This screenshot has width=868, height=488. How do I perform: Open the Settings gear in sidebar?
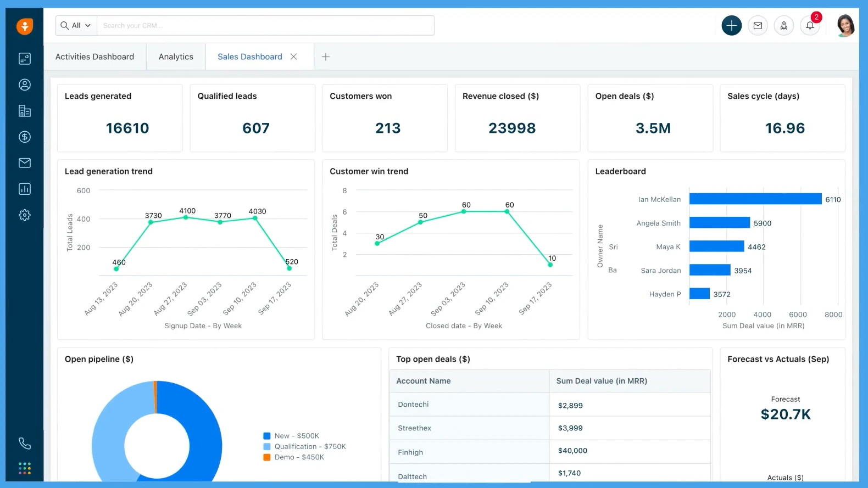[x=25, y=215]
